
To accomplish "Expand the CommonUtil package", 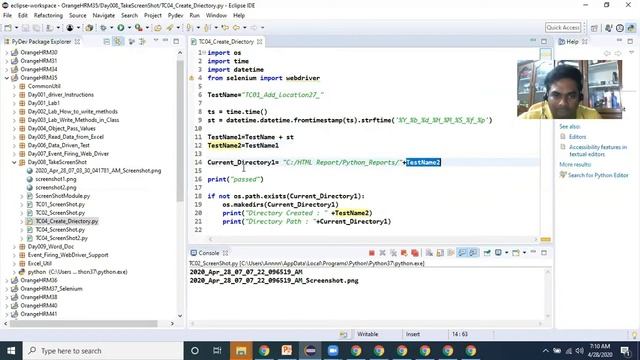I will (14, 86).
